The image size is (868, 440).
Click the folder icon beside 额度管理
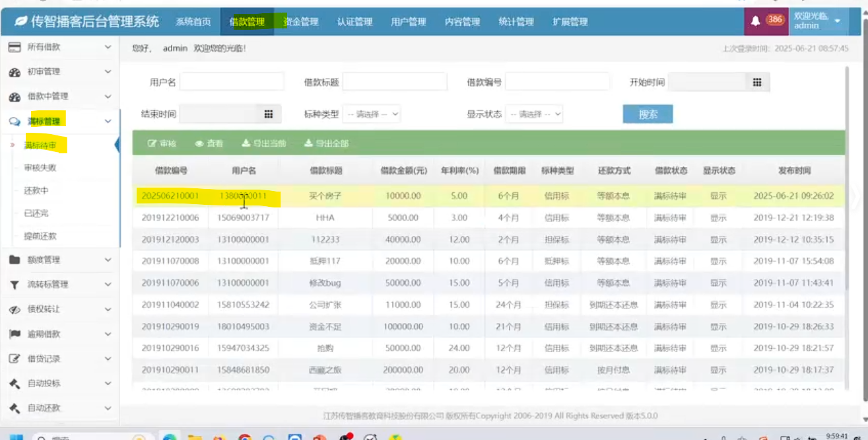15,260
